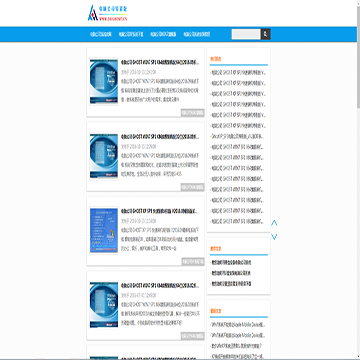Click the site logo in the header
Viewport: 360px width, 360px height.
pyautogui.click(x=107, y=13)
